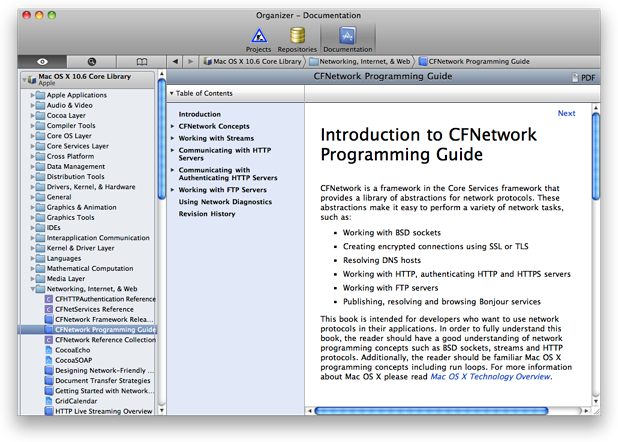This screenshot has height=442, width=618.
Task: Select the Kernel & Driver Layer folder icon
Action: point(40,248)
